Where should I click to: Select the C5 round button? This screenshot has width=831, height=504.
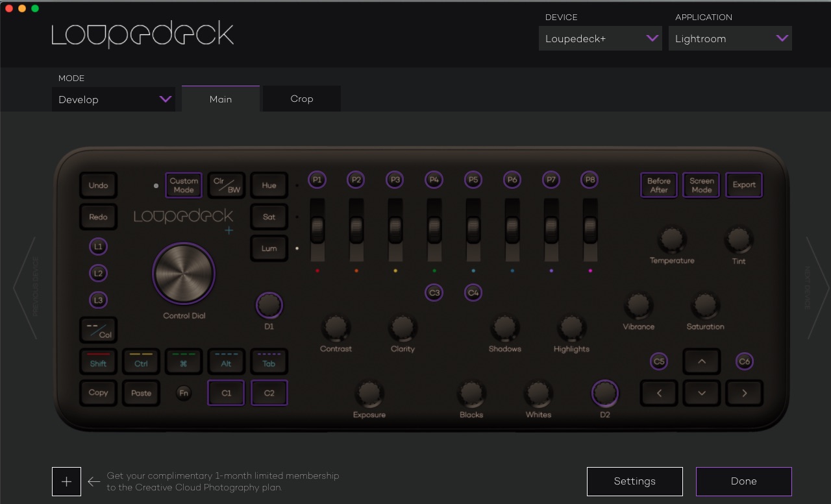[x=659, y=362]
